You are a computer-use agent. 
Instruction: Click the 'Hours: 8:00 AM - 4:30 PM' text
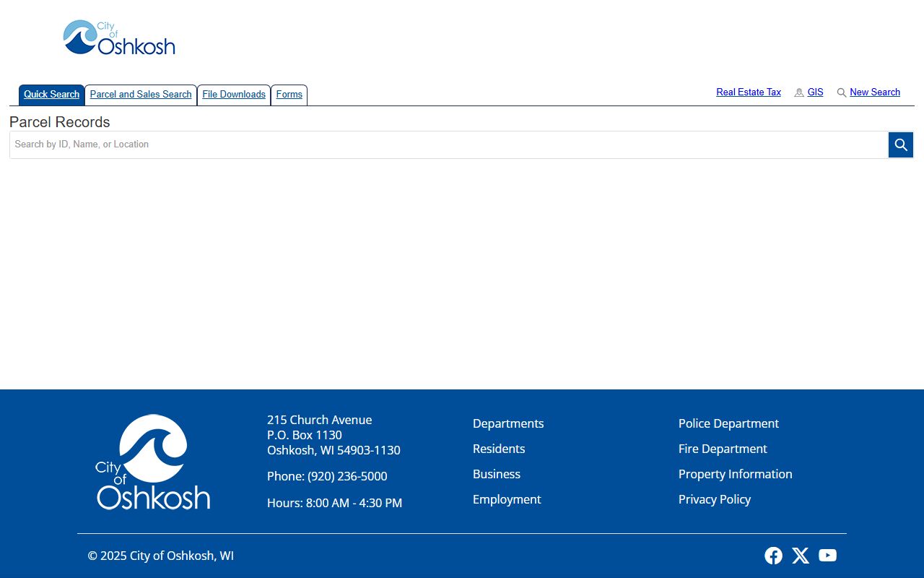(335, 503)
